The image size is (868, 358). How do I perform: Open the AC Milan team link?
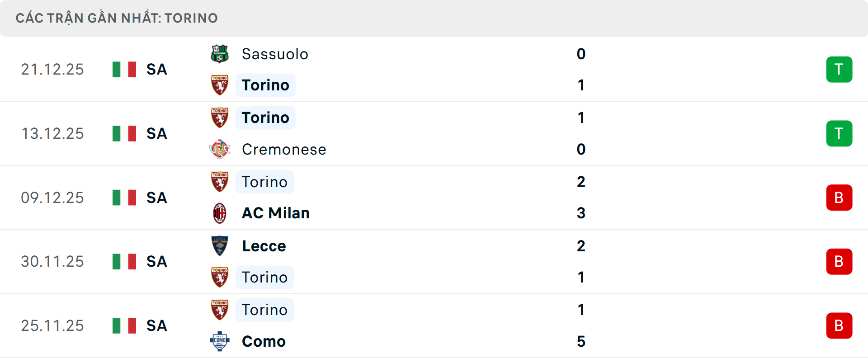point(276,213)
